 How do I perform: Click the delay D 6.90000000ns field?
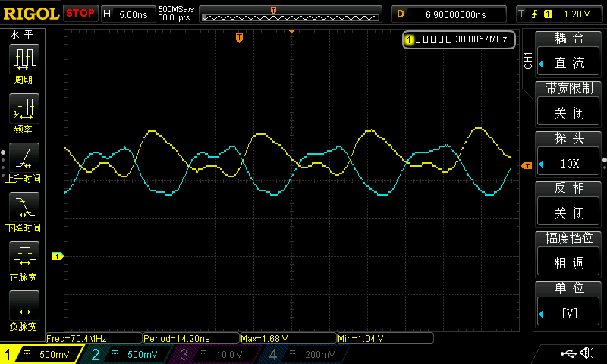(x=448, y=14)
